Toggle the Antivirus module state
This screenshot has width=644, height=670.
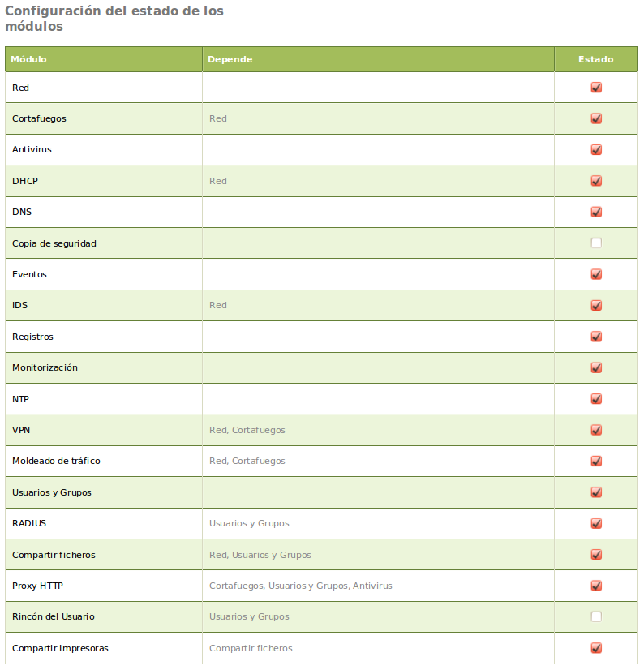(x=596, y=149)
